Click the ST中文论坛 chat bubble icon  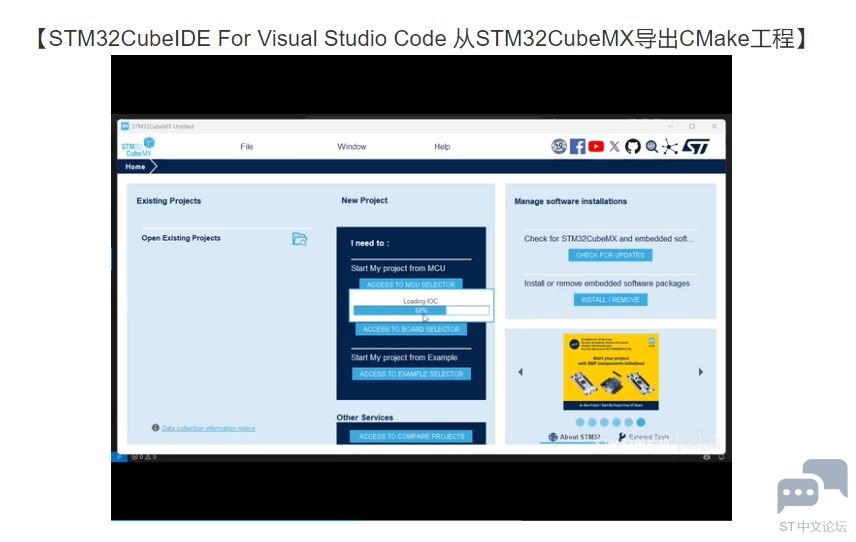tap(812, 486)
